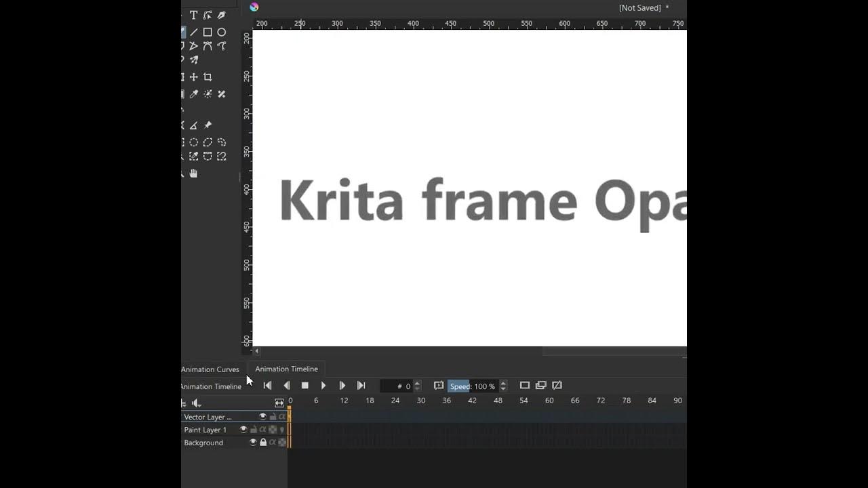Click frame 48 on the timeline ruler

point(498,401)
